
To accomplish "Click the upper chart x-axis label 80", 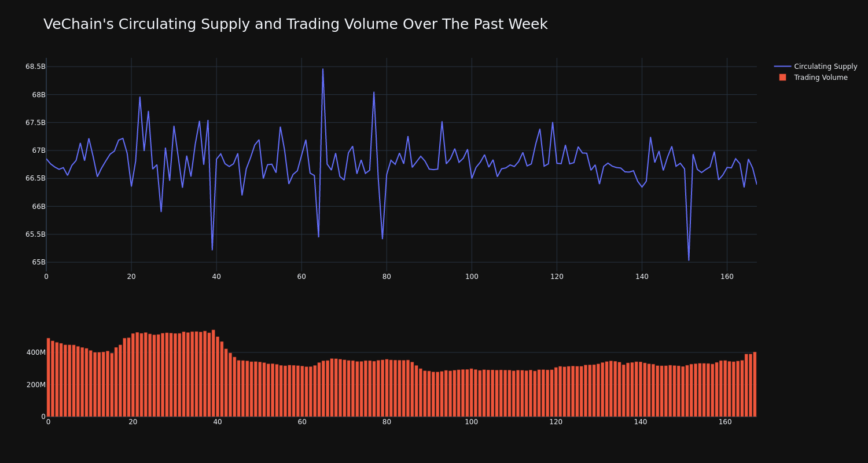I will pyautogui.click(x=387, y=277).
